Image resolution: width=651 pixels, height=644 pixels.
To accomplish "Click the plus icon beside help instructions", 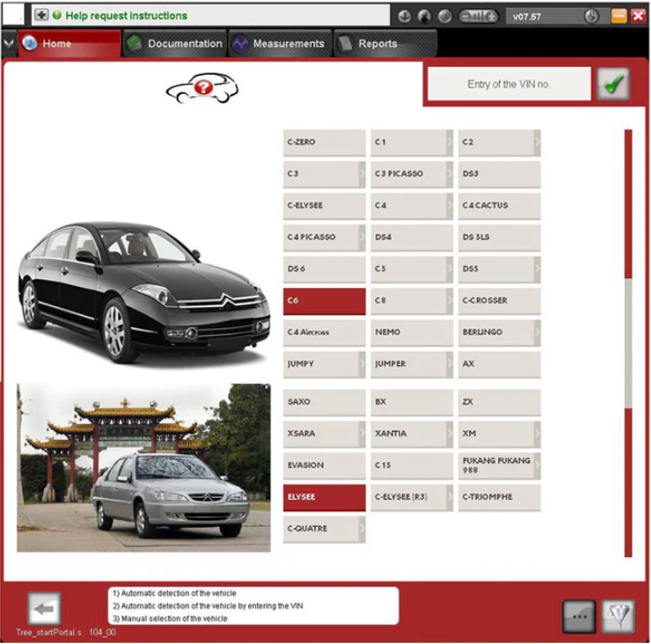I will [x=41, y=15].
